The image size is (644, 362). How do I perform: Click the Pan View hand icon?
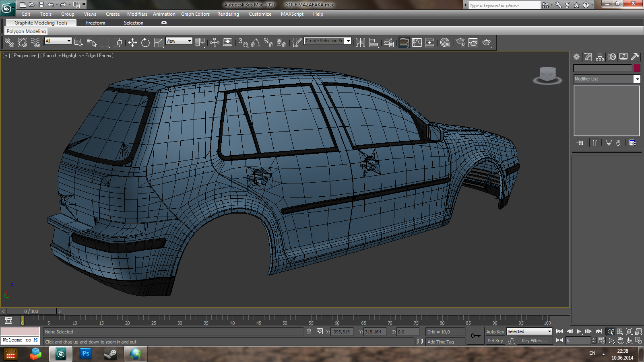click(620, 340)
